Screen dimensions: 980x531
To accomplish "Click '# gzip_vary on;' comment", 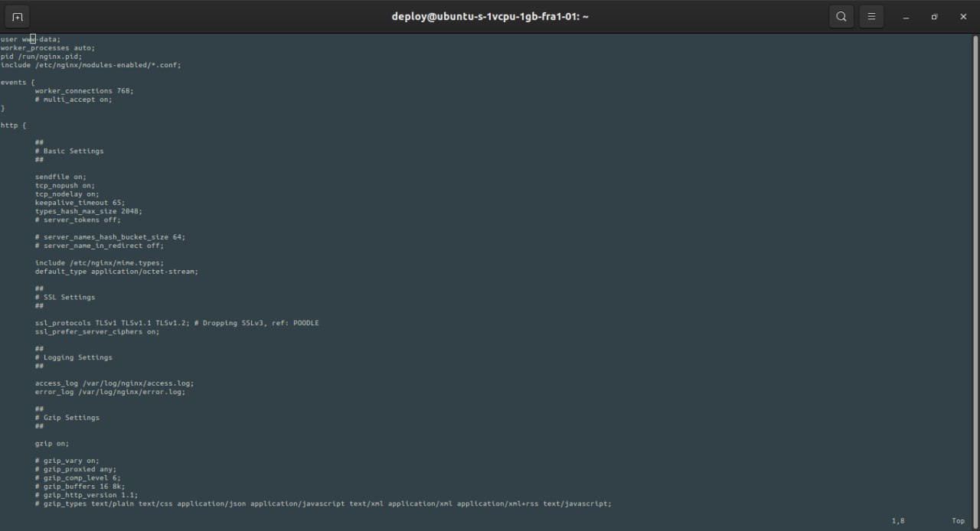I will [x=67, y=461].
